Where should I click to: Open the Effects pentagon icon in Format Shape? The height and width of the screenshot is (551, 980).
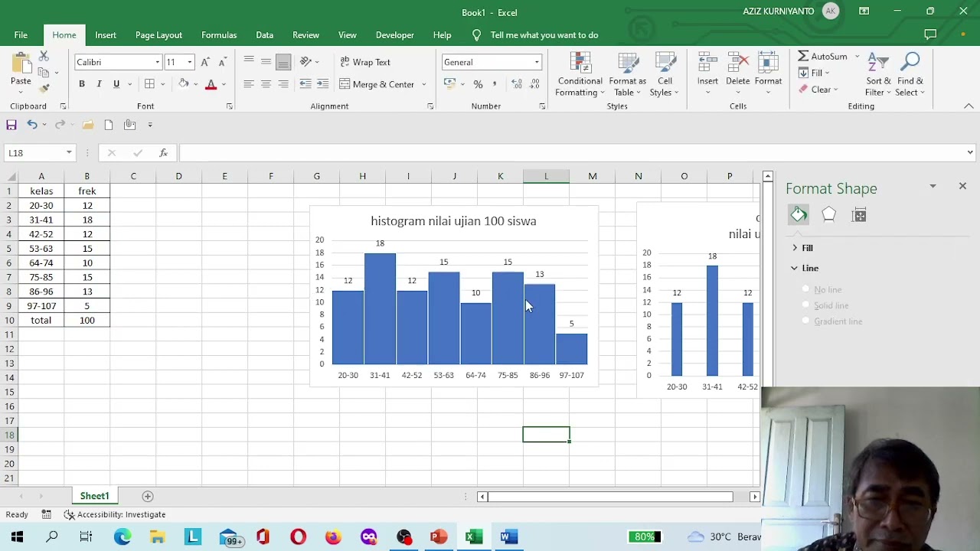click(x=828, y=215)
